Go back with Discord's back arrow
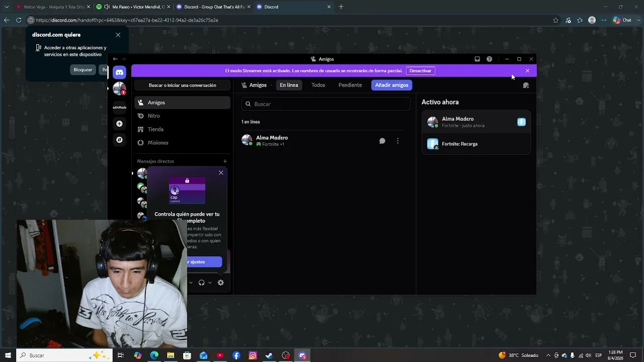644x362 pixels. pos(115,59)
